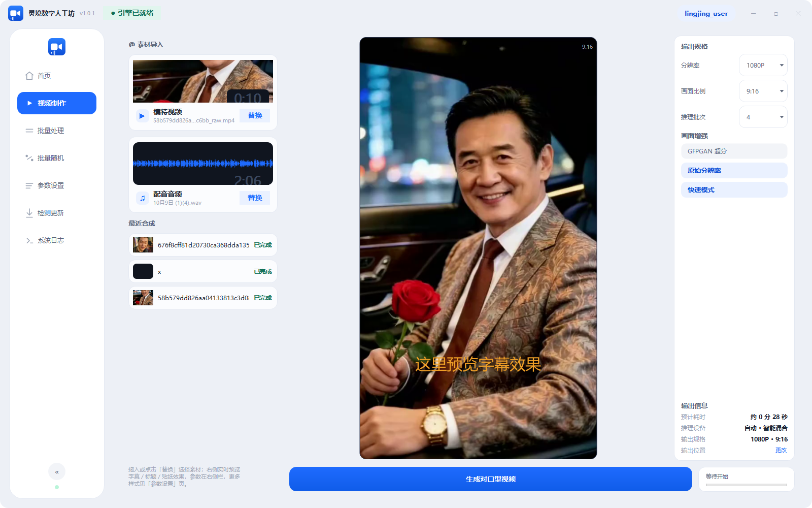Open the 推理批次 dropdown

(x=763, y=117)
